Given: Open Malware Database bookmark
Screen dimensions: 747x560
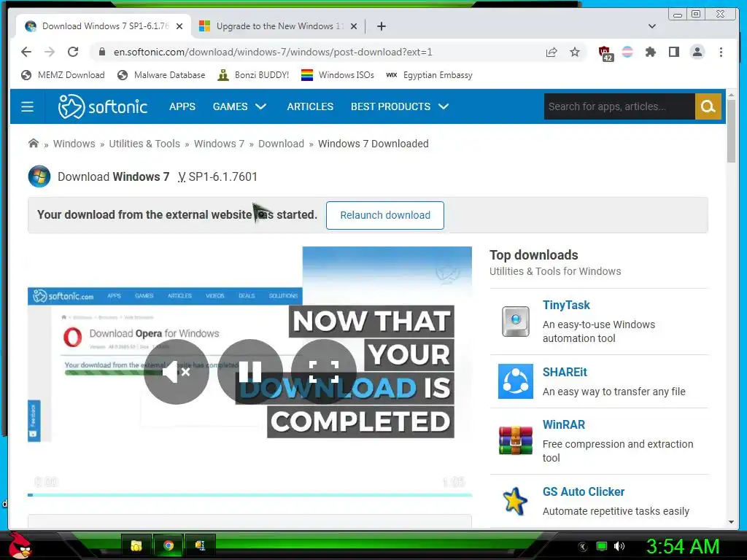Looking at the screenshot, I should click(x=161, y=75).
